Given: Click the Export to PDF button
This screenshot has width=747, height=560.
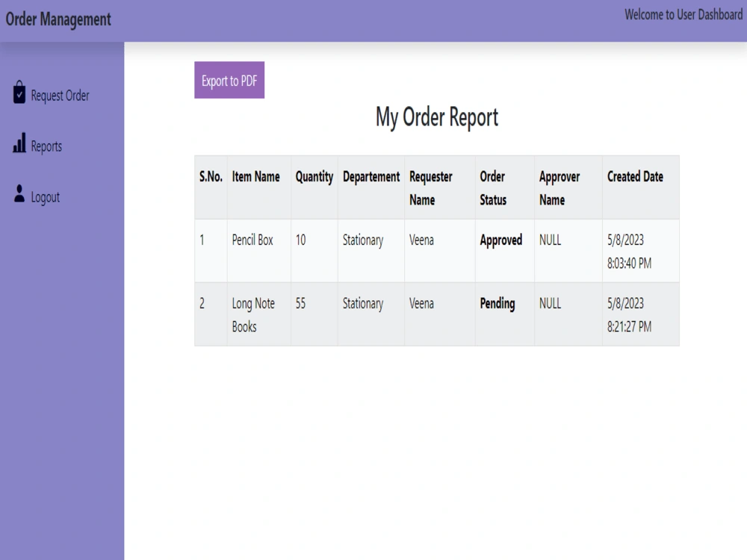Looking at the screenshot, I should 229,80.
